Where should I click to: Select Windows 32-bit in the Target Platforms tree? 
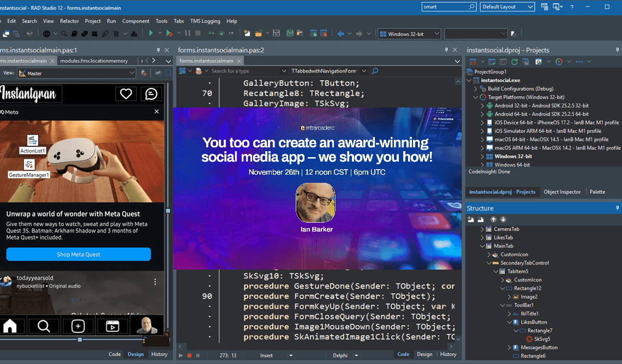[513, 157]
